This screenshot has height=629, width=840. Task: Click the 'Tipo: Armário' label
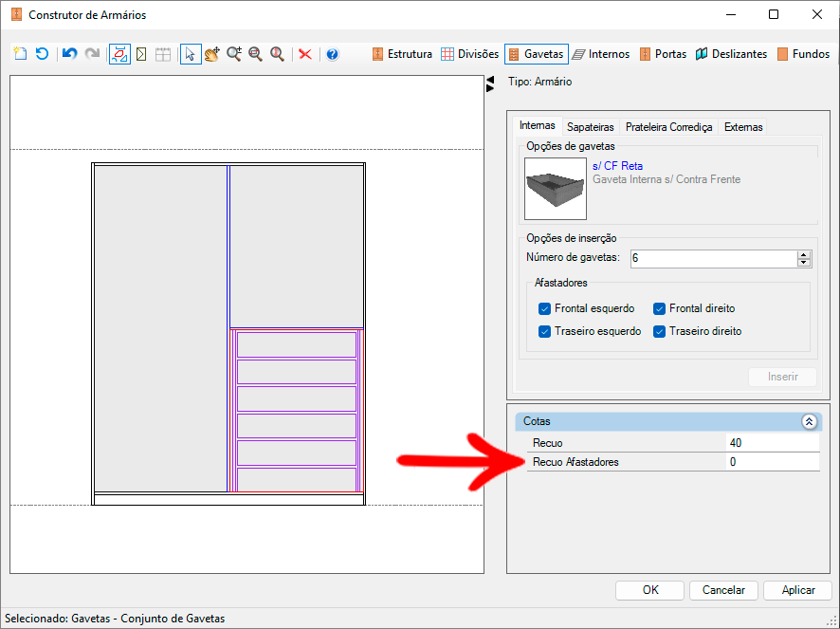coord(540,82)
